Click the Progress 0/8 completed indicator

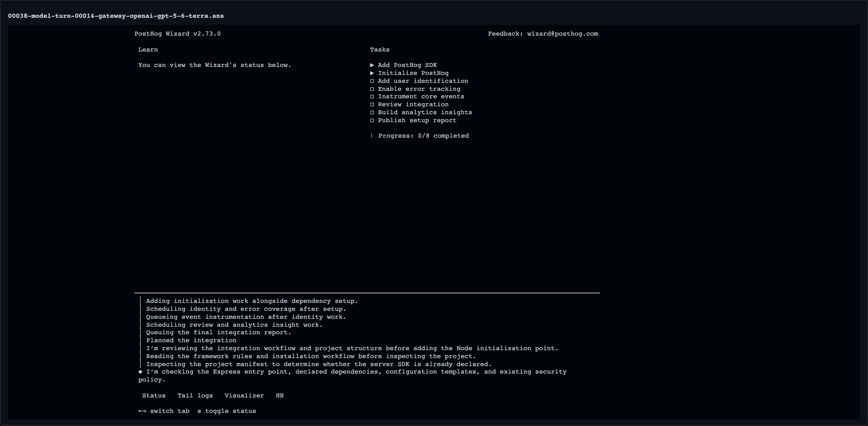point(423,136)
